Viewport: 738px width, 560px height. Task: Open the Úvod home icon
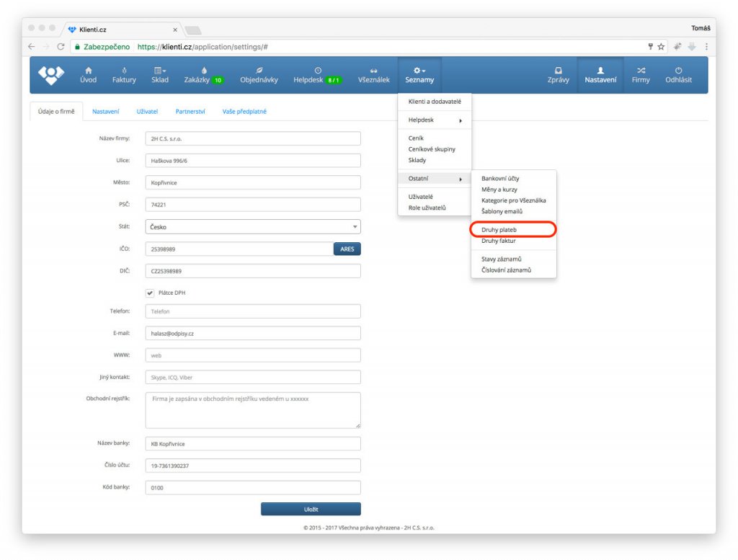click(x=88, y=75)
